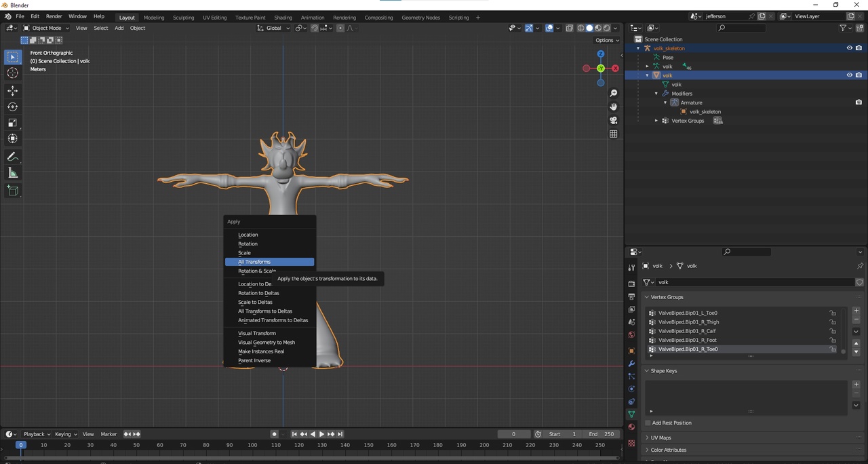Activate the Rotate tool
The image size is (868, 464).
pos(13,107)
